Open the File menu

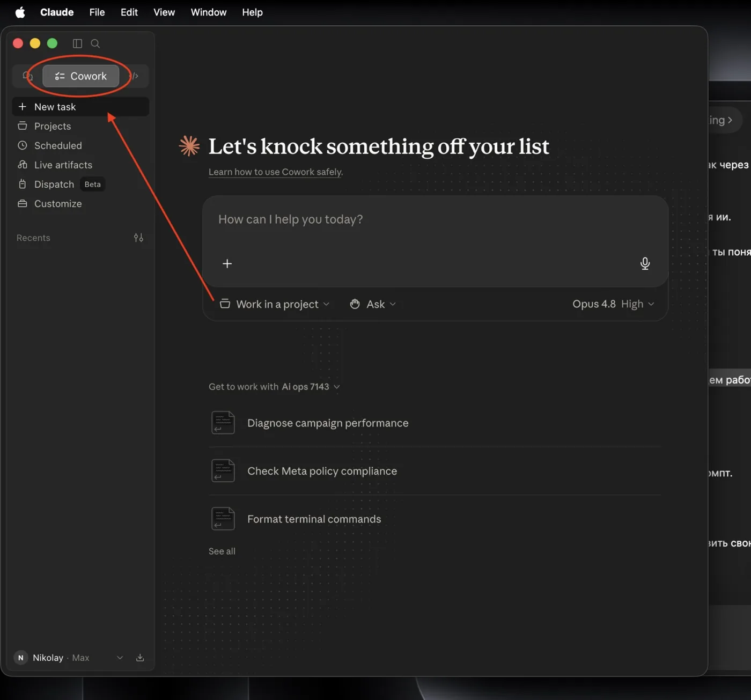(x=97, y=12)
